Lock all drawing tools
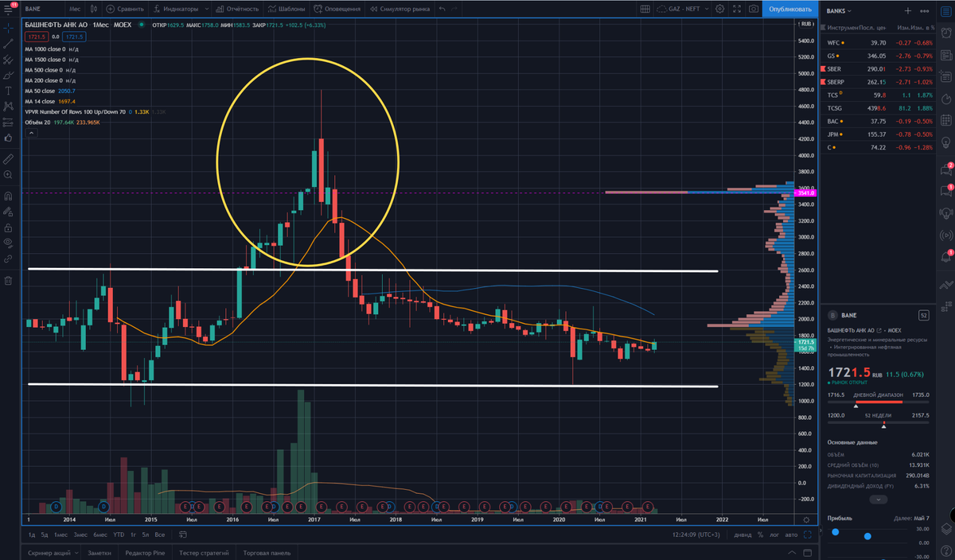This screenshot has height=560, width=955. click(x=8, y=227)
